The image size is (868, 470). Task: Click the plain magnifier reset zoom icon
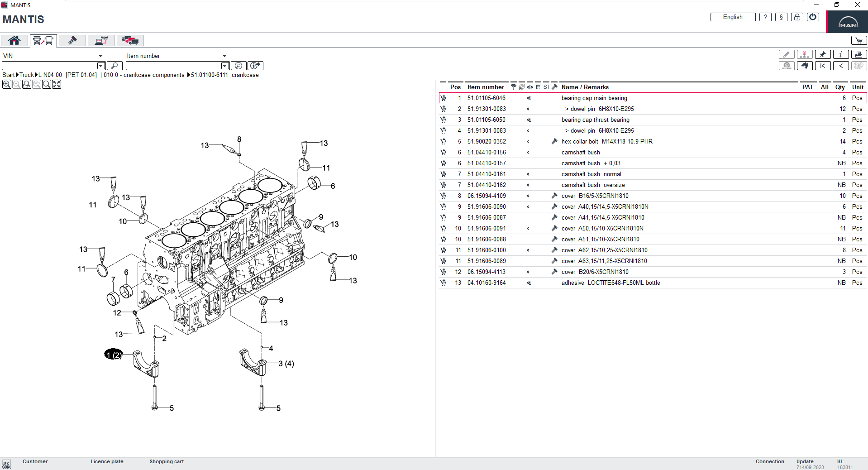[47, 84]
